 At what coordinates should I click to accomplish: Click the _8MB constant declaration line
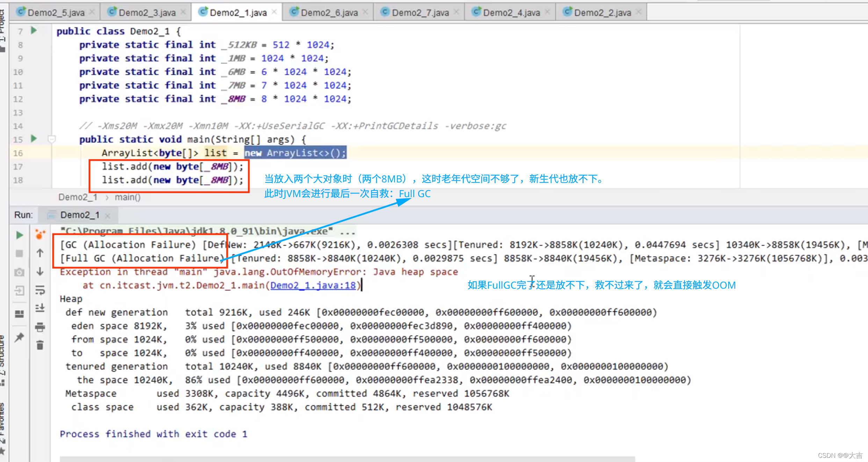click(215, 99)
